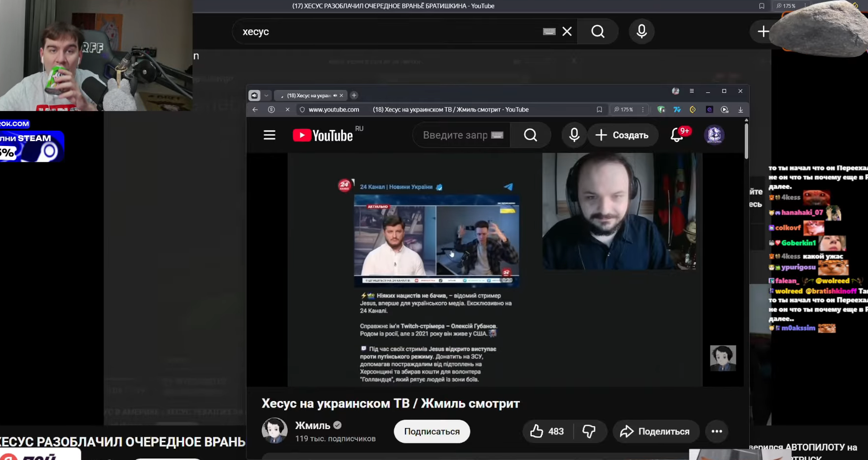Screen dimensions: 868x460
Task: Click the sound indicator tab group button
Action: tap(254, 95)
